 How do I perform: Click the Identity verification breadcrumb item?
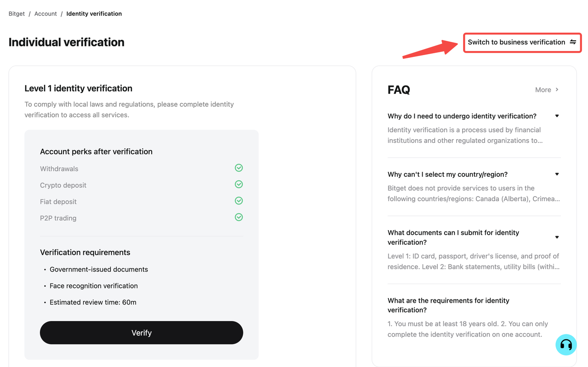[94, 13]
